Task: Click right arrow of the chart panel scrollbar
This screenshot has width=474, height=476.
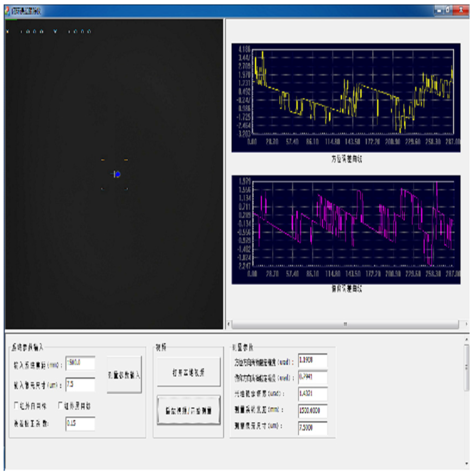Action: pyautogui.click(x=466, y=324)
